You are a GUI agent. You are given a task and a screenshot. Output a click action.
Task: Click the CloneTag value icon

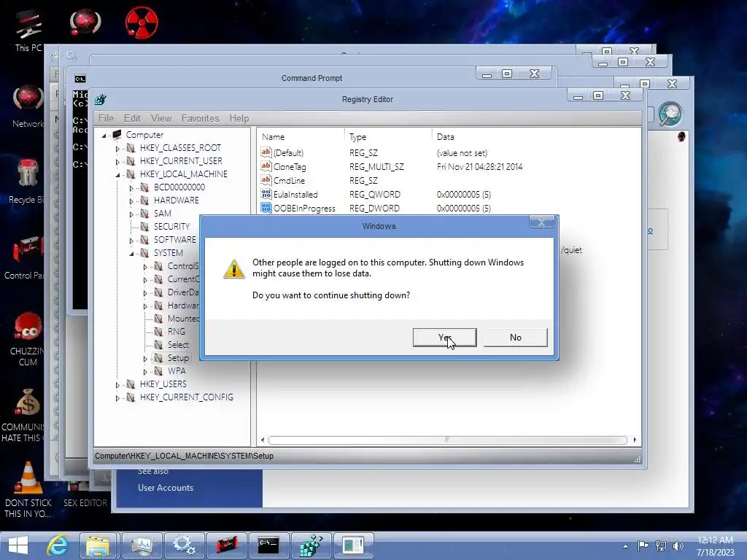click(x=266, y=166)
